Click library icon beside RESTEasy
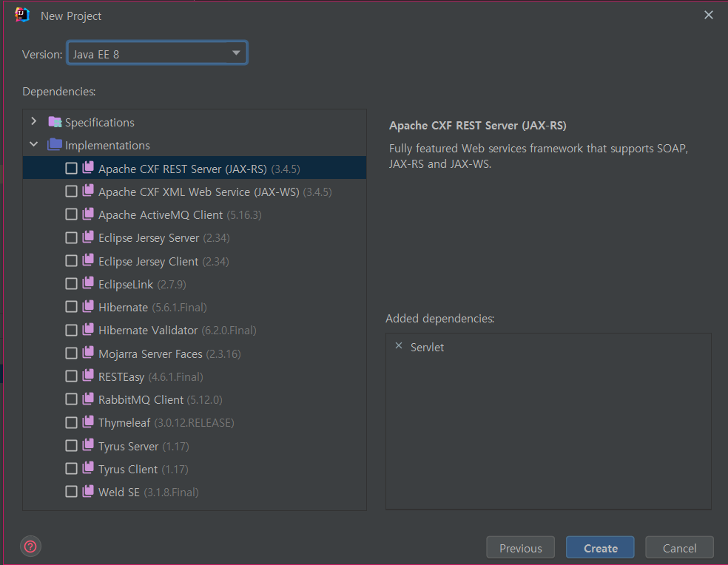This screenshot has height=565, width=728. 88,376
